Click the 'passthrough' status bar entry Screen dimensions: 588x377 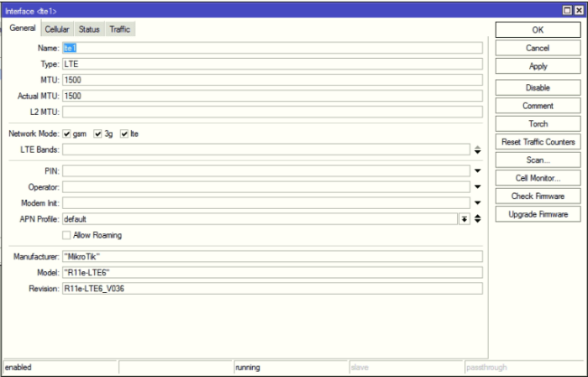click(524, 367)
